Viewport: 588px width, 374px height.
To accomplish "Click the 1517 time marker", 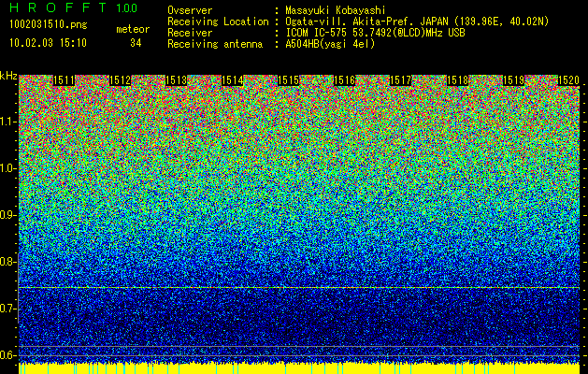I will [401, 80].
